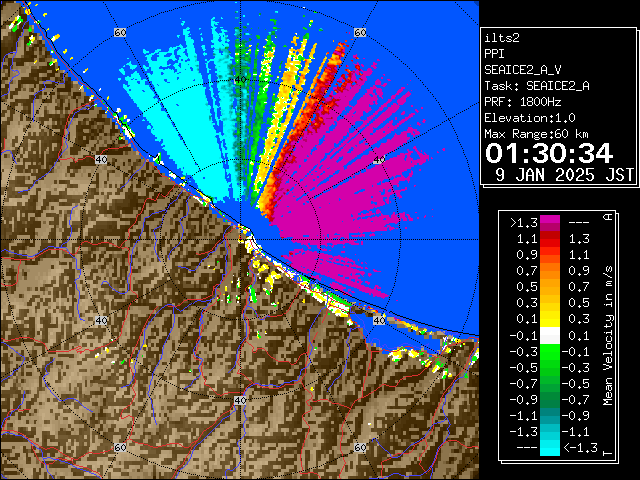Click the 'PRF: 1800Hz' value
This screenshot has width=640, height=480.
click(522, 102)
